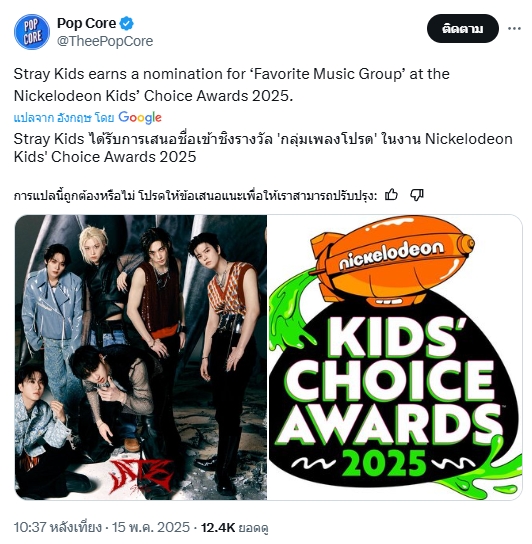Click the Google logo in translation credit
This screenshot has height=544, width=532.
[140, 118]
